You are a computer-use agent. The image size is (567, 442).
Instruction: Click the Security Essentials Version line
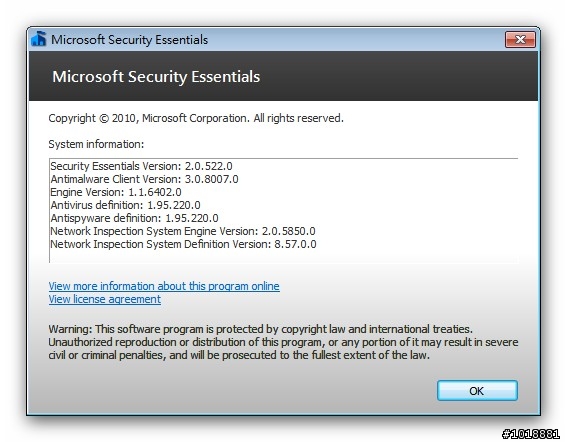[141, 166]
